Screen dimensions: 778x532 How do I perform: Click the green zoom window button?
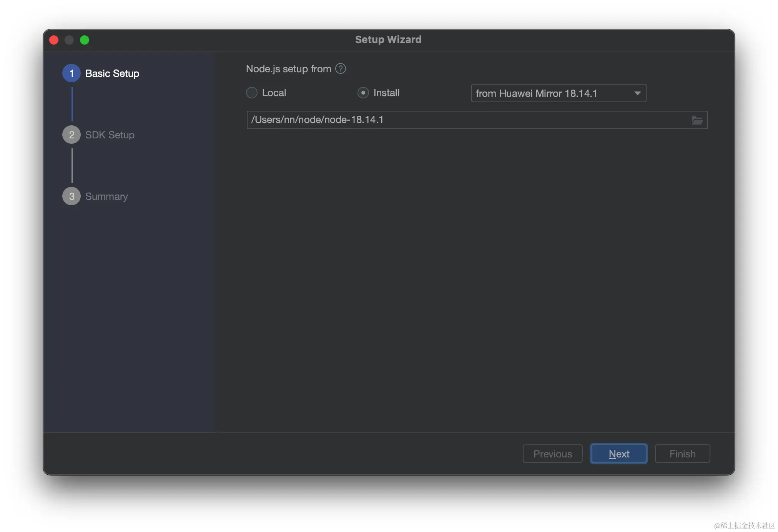(85, 40)
